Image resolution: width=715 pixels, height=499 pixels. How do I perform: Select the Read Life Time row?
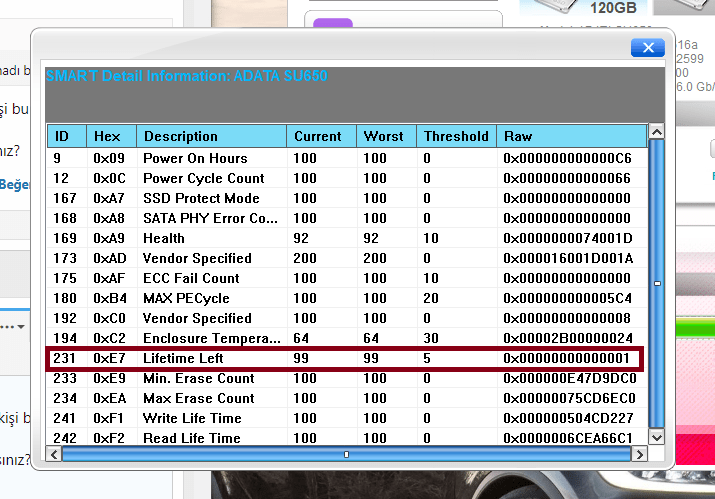[x=347, y=438]
